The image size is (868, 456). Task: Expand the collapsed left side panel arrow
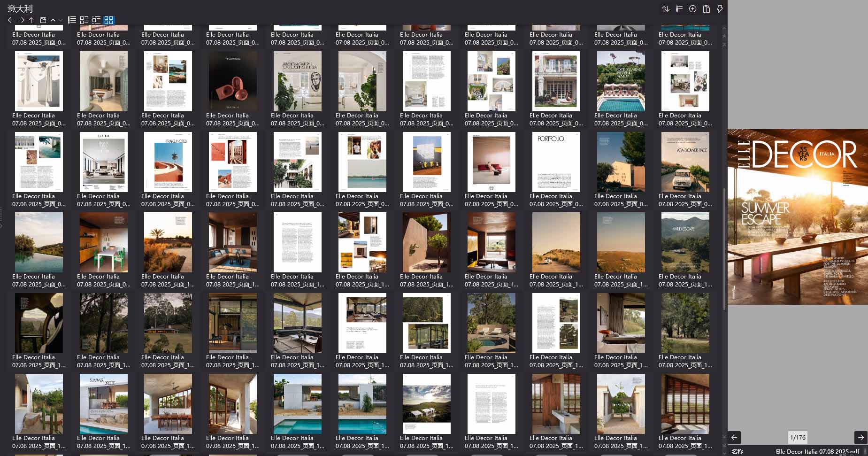2,225
